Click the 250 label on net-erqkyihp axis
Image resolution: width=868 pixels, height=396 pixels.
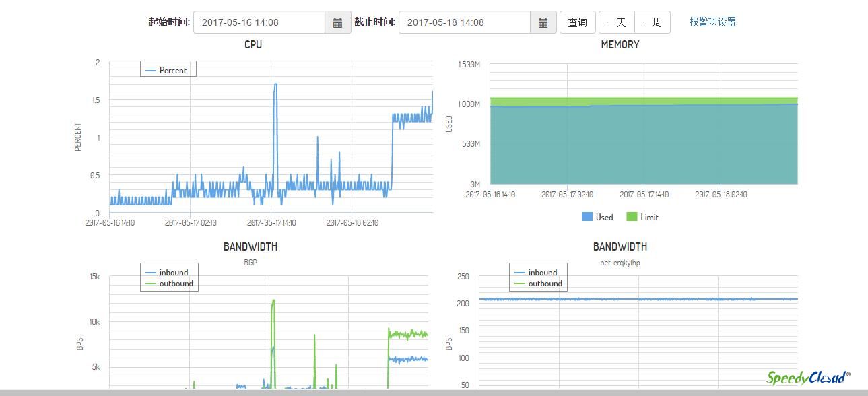[463, 277]
